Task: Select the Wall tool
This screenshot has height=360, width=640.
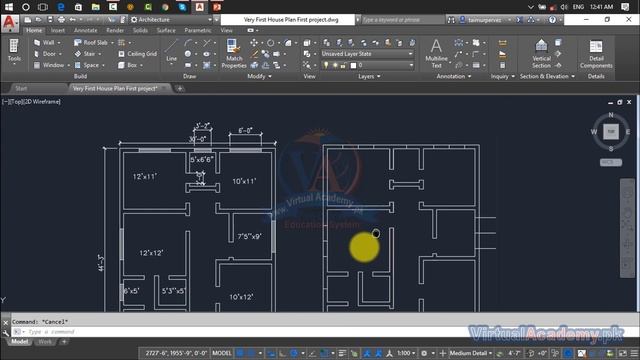Action: point(44,42)
